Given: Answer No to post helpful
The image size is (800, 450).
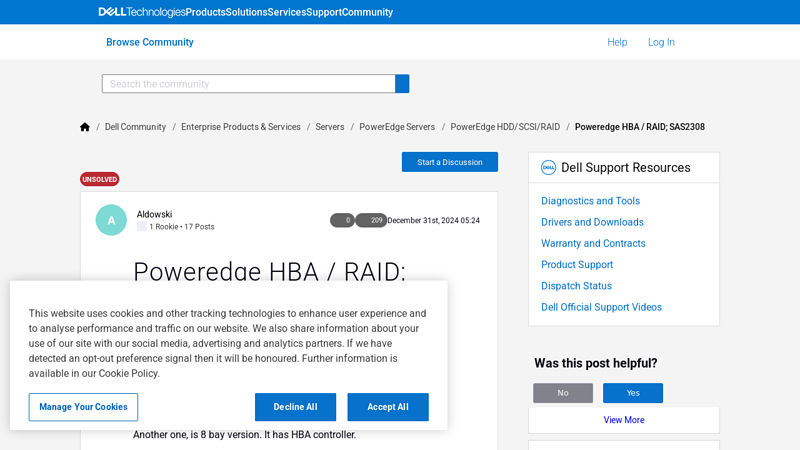Looking at the screenshot, I should 563,393.
